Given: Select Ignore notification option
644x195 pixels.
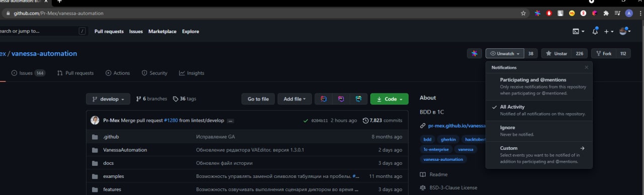Looking at the screenshot, I should (x=539, y=131).
